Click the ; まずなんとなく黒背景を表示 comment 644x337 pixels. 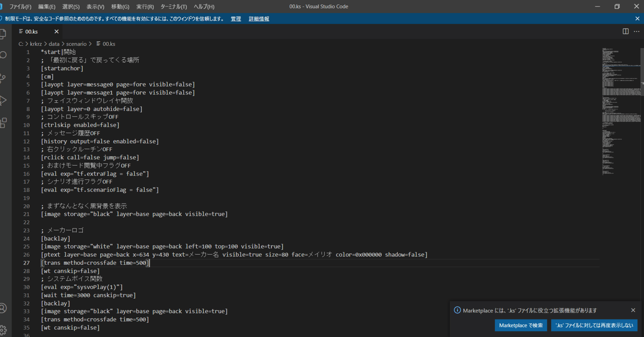[84, 206]
